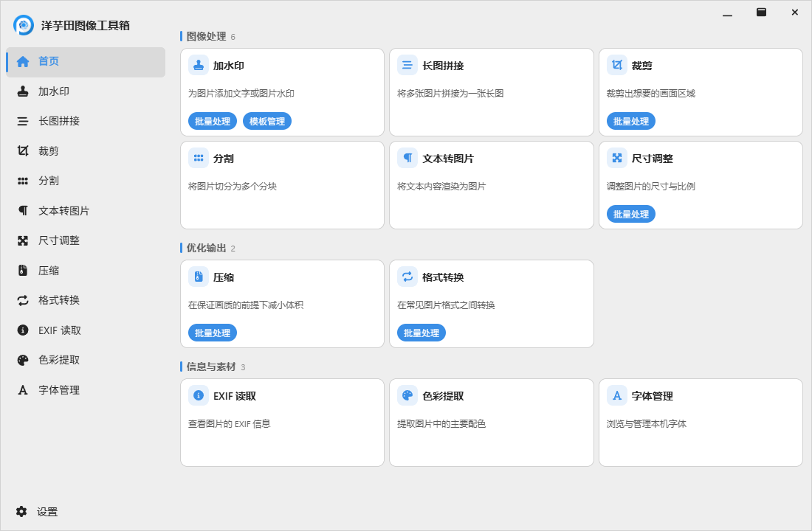Click 批量处理 button on 尺寸调整 card
The image size is (812, 531).
click(x=630, y=214)
